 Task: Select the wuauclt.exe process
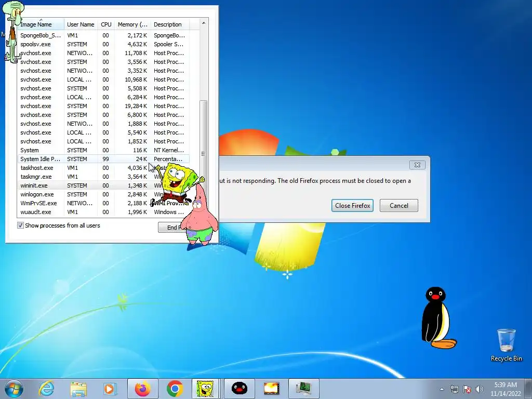[x=103, y=212]
